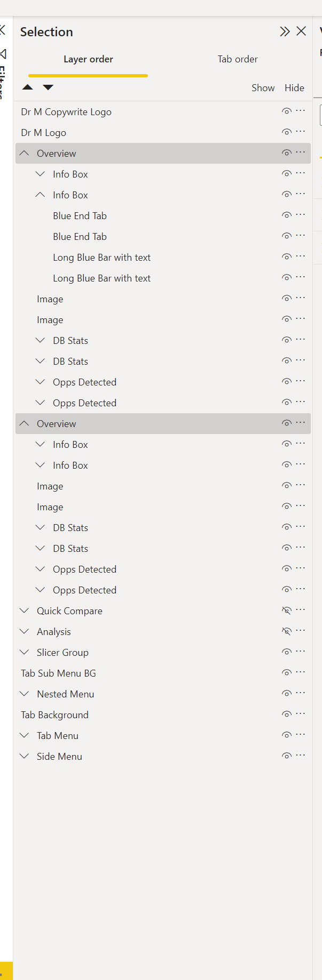Collapse the Selection pane with double-chevron
This screenshot has height=980, width=322.
click(x=285, y=31)
